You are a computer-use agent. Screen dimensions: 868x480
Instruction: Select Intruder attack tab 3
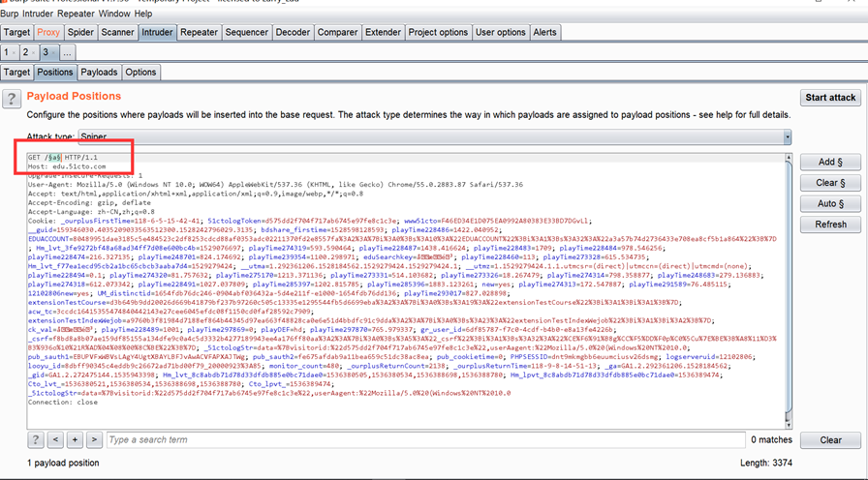coord(46,52)
